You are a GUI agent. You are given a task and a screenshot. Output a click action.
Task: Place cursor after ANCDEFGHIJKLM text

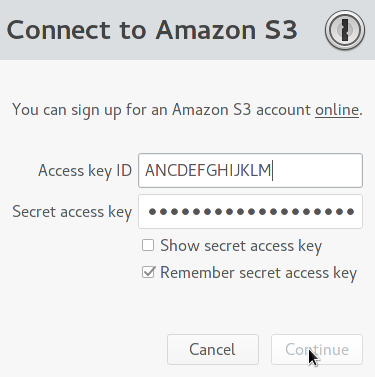point(272,170)
